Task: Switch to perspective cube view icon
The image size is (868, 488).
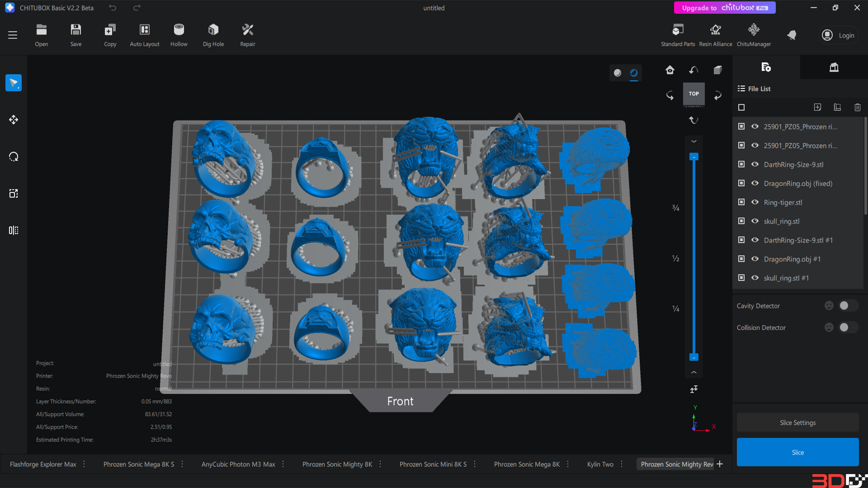Action: (718, 70)
